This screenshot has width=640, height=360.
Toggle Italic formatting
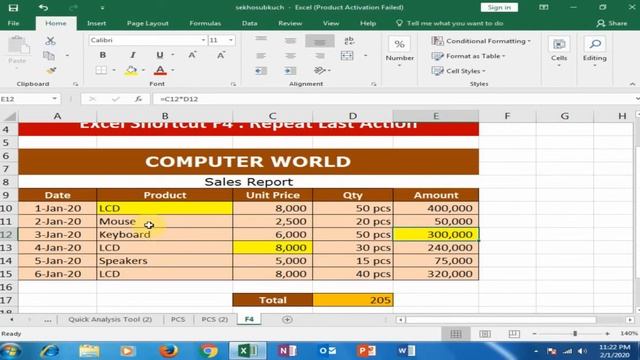133,55
